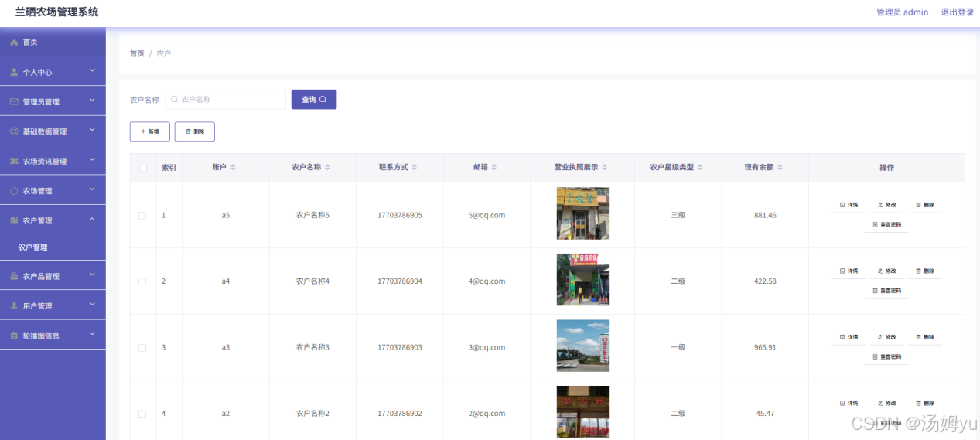Click 修改 edit icon for account a4

tap(880, 271)
